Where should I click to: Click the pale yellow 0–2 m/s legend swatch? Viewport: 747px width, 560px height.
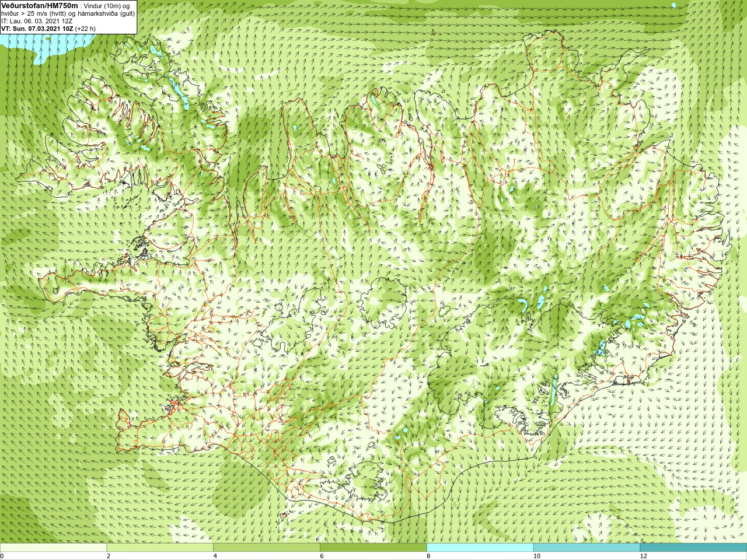pos(53,548)
